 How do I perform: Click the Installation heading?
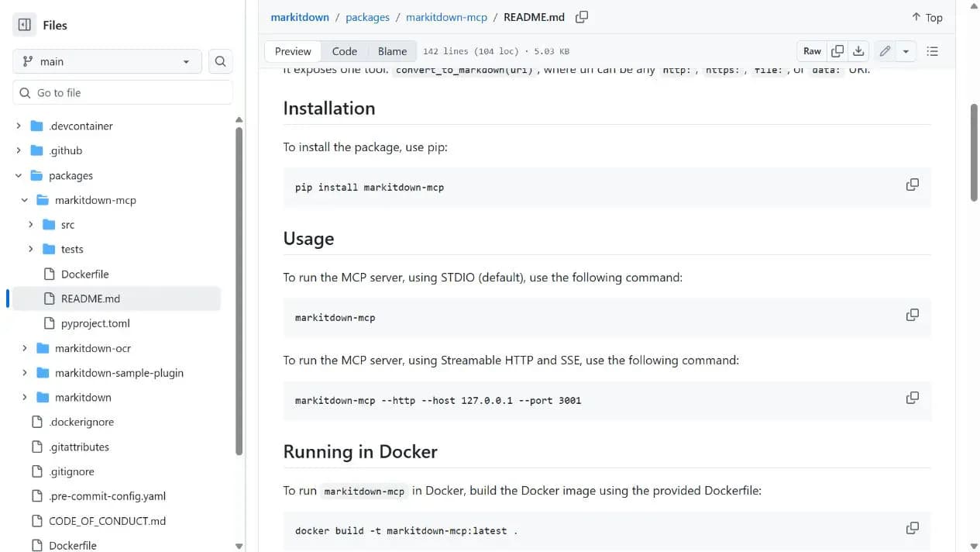329,108
